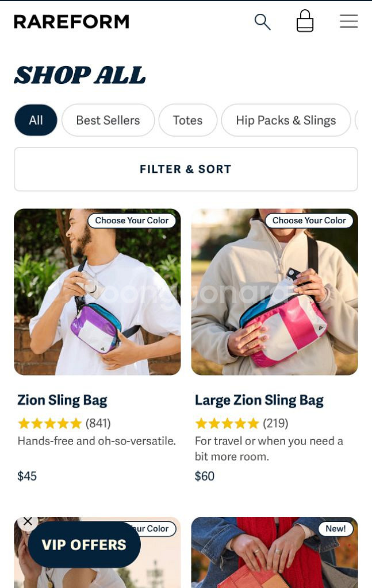Viewport: 372px width, 588px height.
Task: Open the Large Zion Sling Bag photo
Action: coord(275,292)
